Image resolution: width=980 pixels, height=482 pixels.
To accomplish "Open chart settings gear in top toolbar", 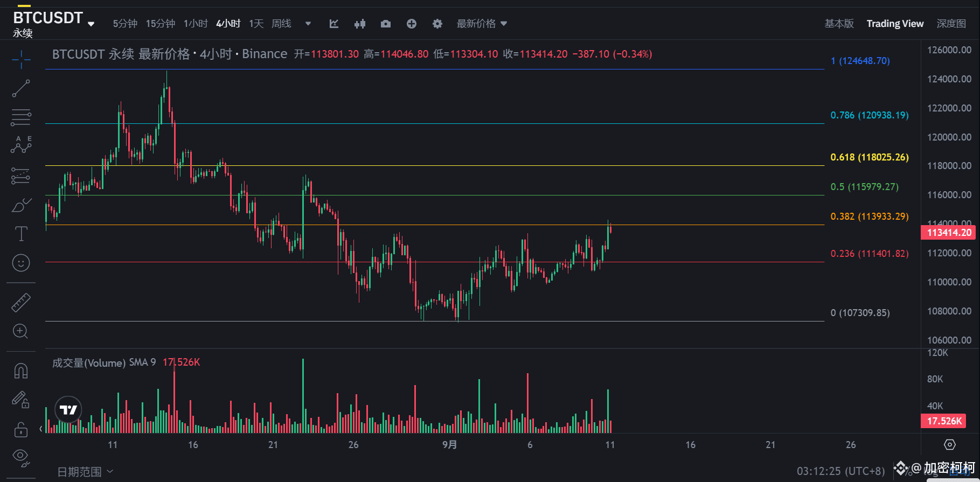I will click(437, 24).
